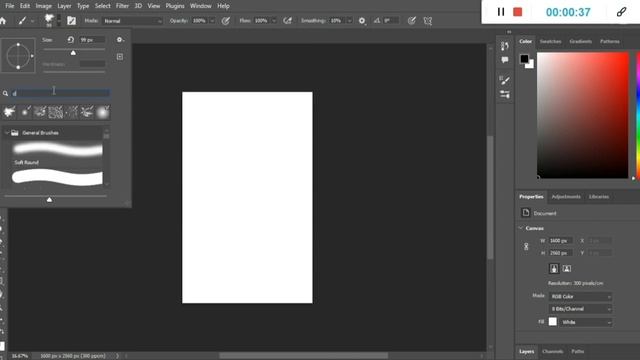
Task: Open the Brush tool preset picker icon
Action: 25,21
